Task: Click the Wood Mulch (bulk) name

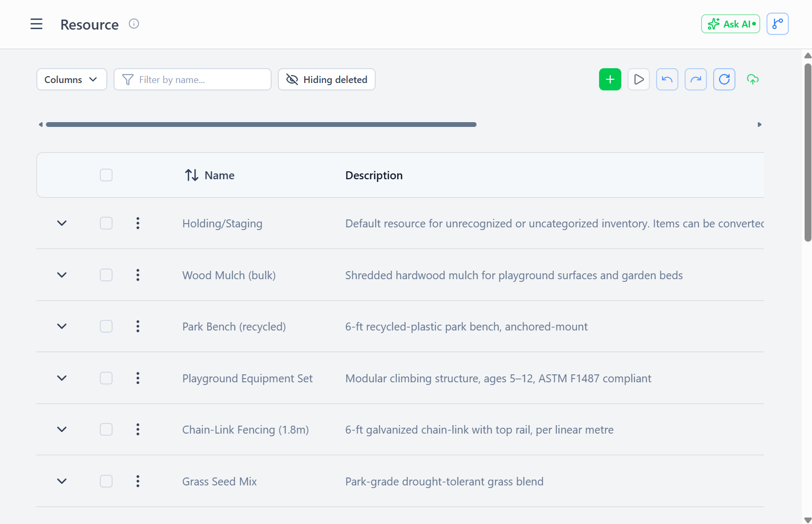Action: [x=229, y=275]
